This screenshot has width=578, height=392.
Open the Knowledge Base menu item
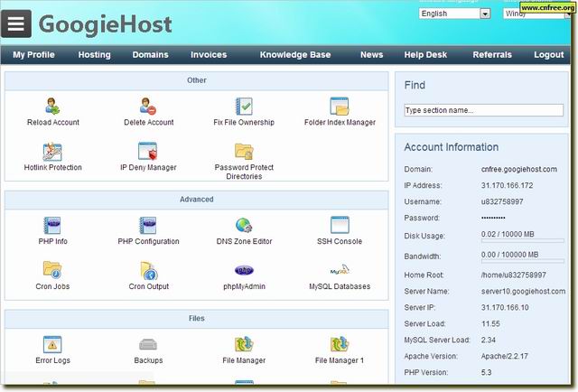tap(295, 55)
